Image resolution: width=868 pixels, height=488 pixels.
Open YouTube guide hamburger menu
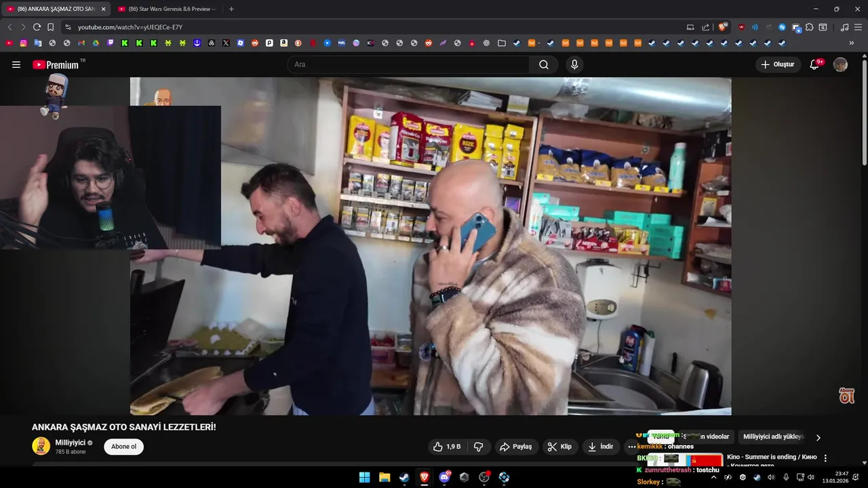point(16,64)
